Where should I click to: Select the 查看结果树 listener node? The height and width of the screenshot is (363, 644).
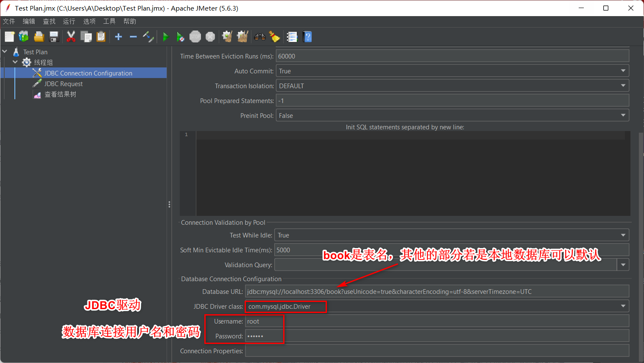point(60,94)
